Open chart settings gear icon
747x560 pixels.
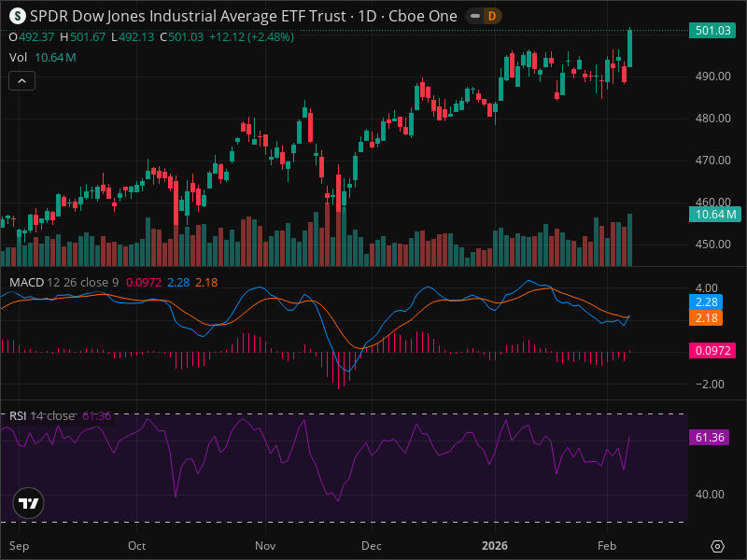pyautogui.click(x=717, y=546)
